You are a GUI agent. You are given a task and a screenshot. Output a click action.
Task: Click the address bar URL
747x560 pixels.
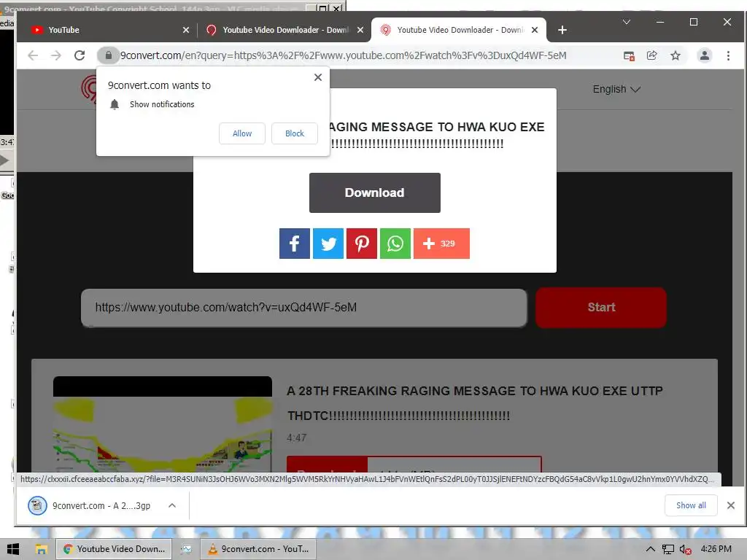click(x=343, y=55)
